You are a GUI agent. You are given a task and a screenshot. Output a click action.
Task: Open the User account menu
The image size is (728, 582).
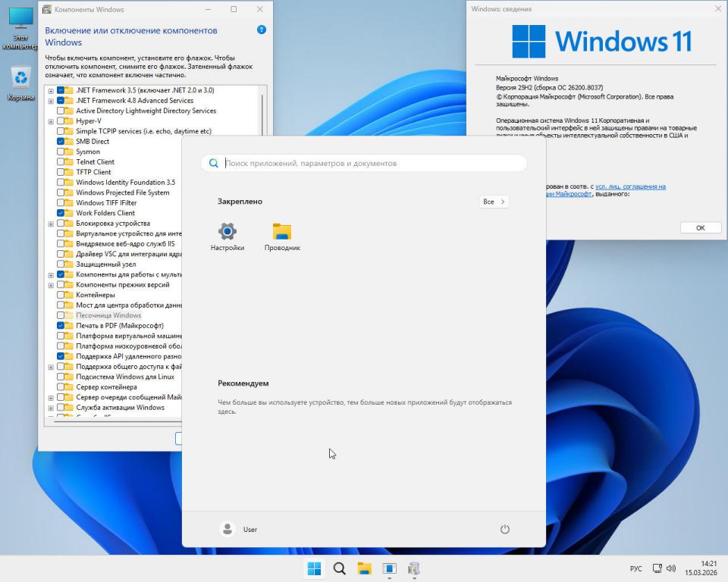[239, 529]
